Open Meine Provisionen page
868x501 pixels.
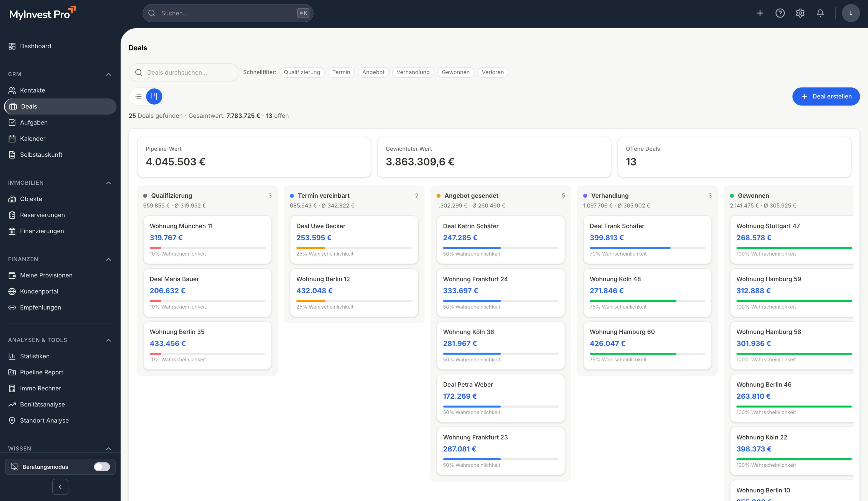pyautogui.click(x=46, y=275)
